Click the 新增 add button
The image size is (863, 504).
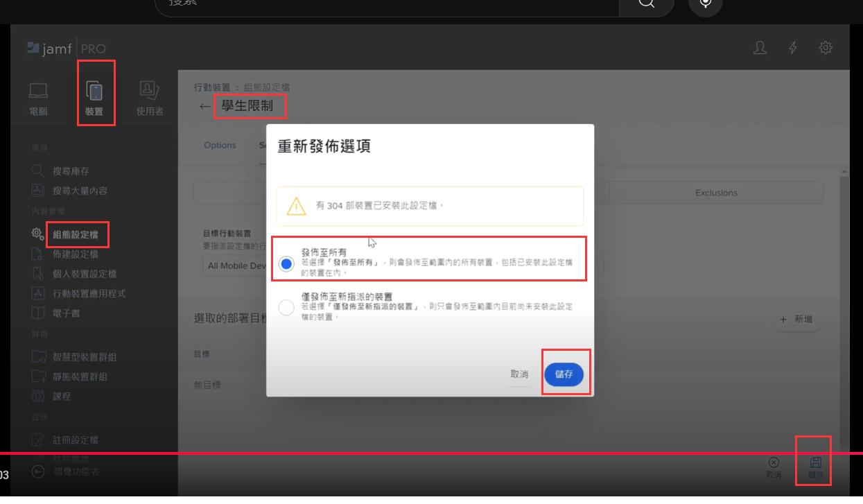[796, 320]
